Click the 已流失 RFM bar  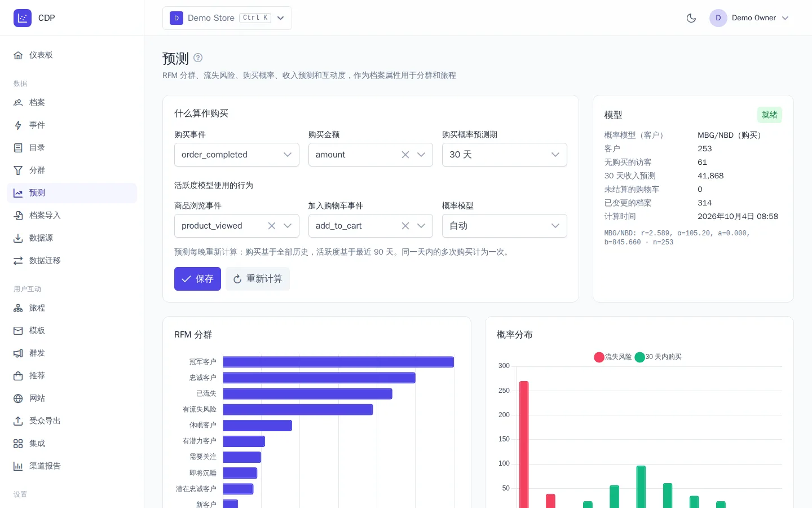[x=307, y=393]
